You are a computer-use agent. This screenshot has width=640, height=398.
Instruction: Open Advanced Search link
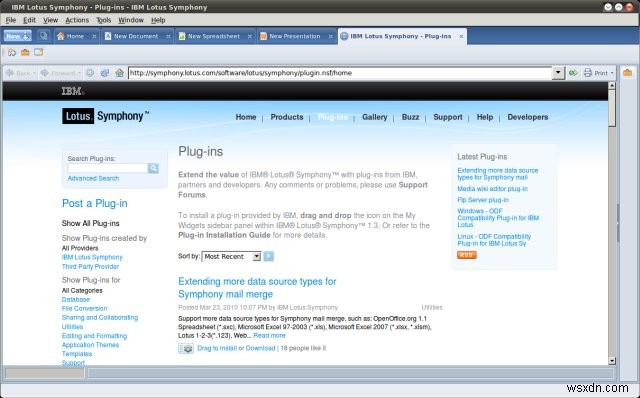(x=93, y=178)
